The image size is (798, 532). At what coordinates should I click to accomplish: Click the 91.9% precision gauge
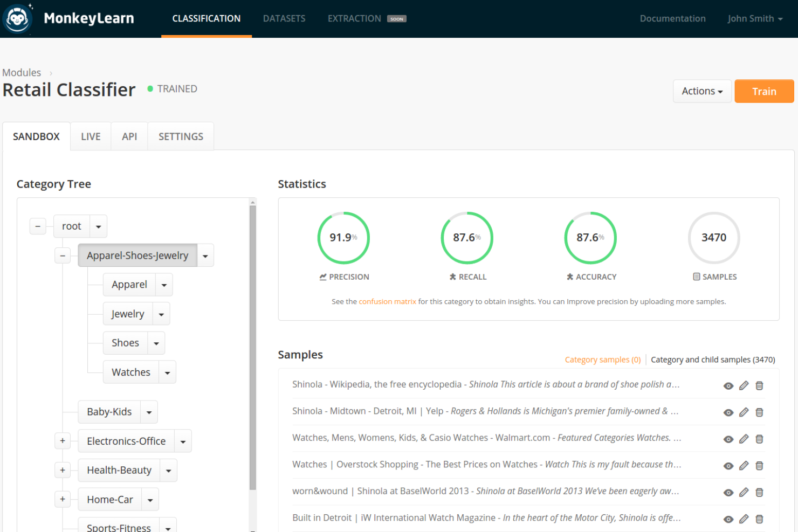pyautogui.click(x=343, y=238)
